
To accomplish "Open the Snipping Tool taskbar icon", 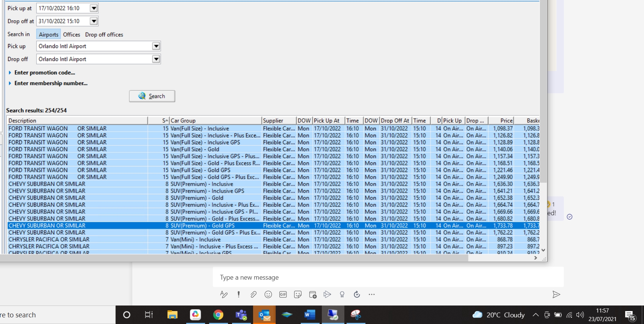I will click(x=355, y=315).
